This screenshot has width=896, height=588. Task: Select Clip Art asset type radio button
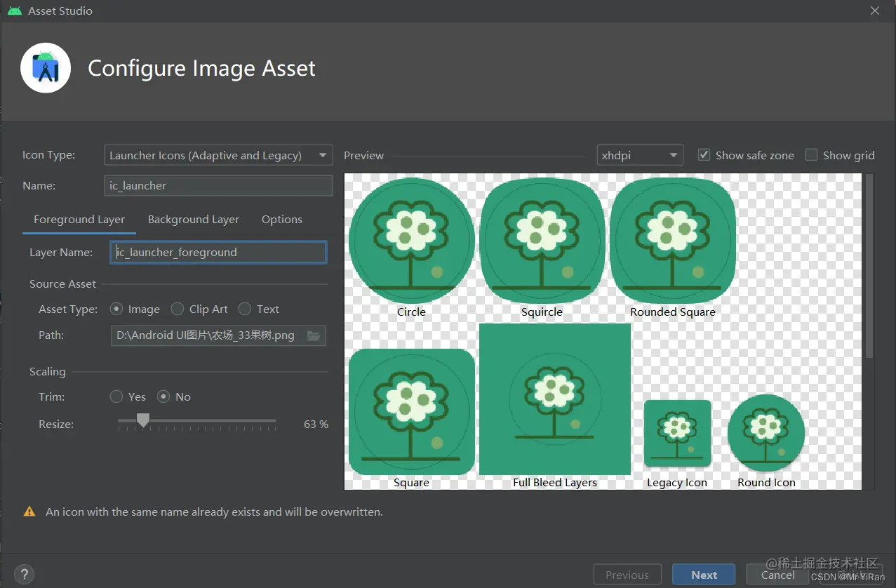(178, 309)
